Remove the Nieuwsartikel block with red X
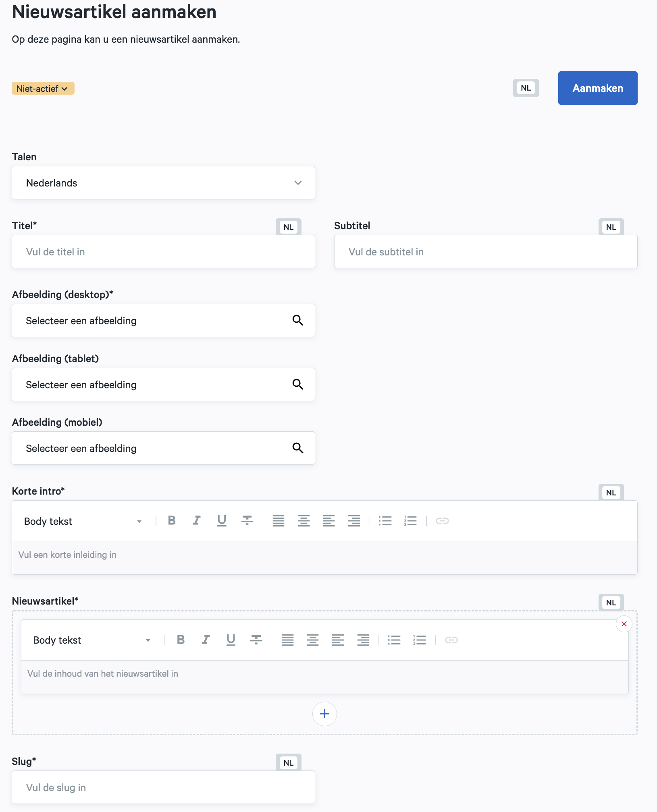 pyautogui.click(x=624, y=624)
